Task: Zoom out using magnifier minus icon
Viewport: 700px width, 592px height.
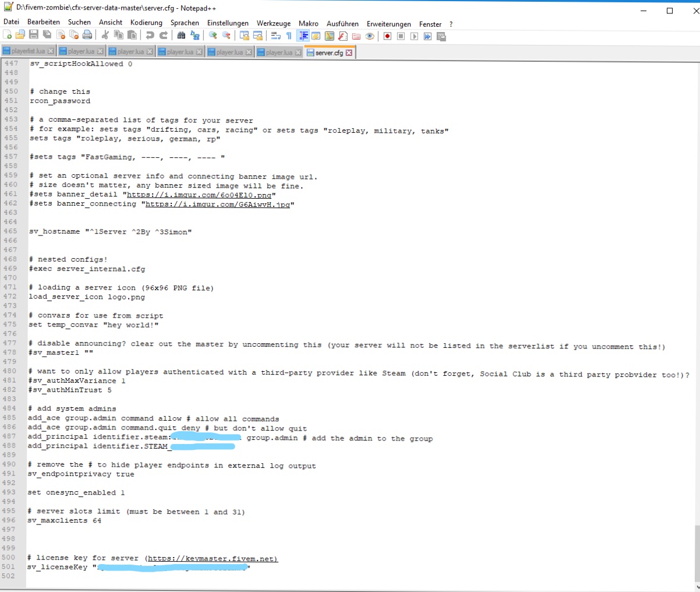Action: 227,36
